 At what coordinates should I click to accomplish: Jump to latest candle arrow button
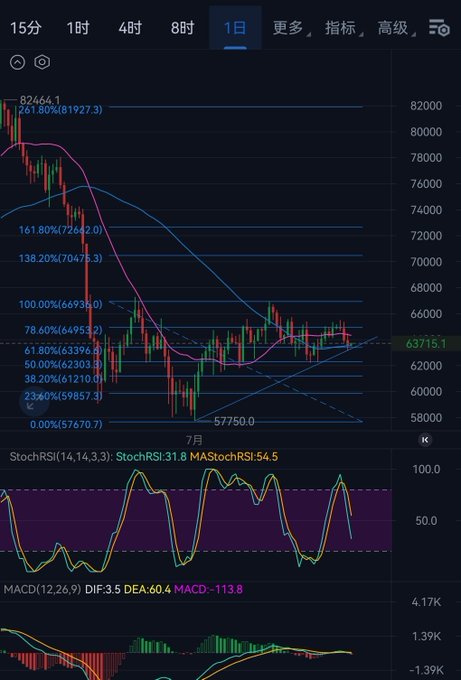(425, 440)
